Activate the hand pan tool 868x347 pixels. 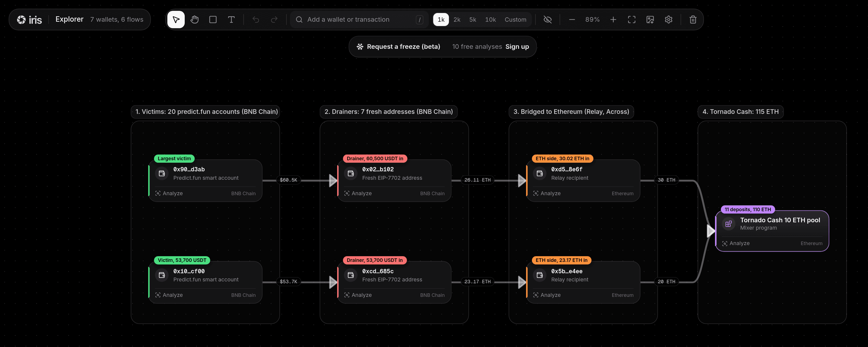point(194,20)
